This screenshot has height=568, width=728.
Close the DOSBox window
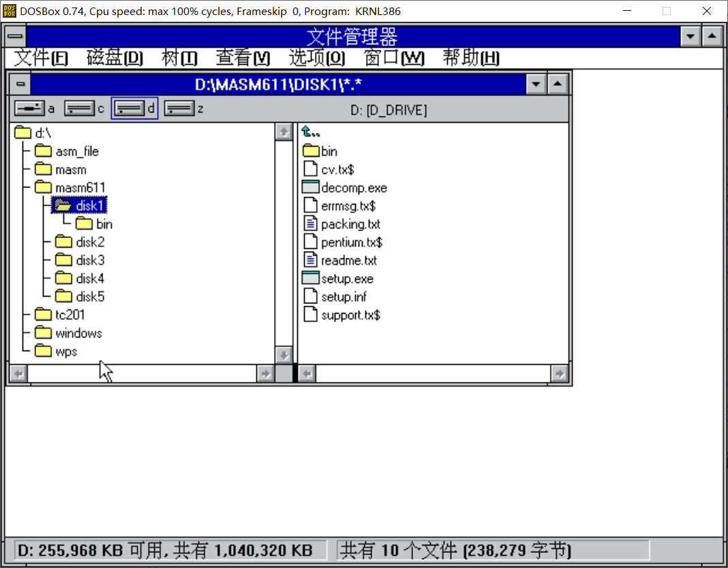click(x=707, y=11)
